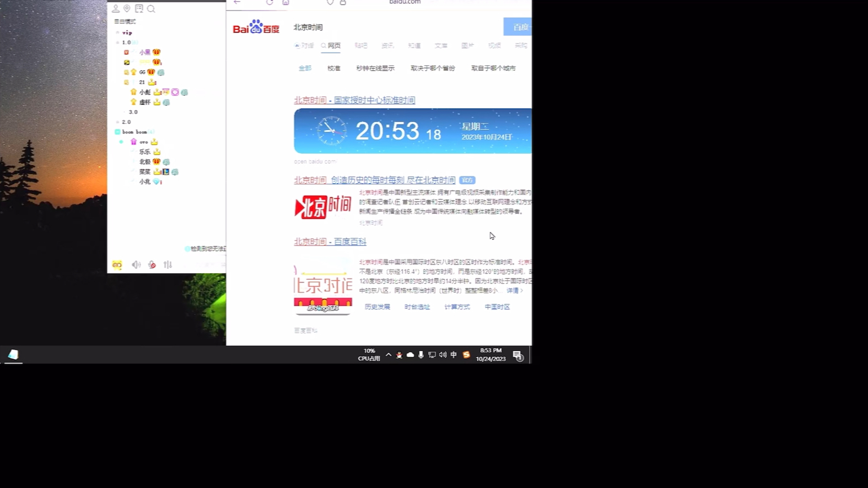Select user 小彪 in channel list
Image resolution: width=868 pixels, height=488 pixels.
click(x=145, y=92)
